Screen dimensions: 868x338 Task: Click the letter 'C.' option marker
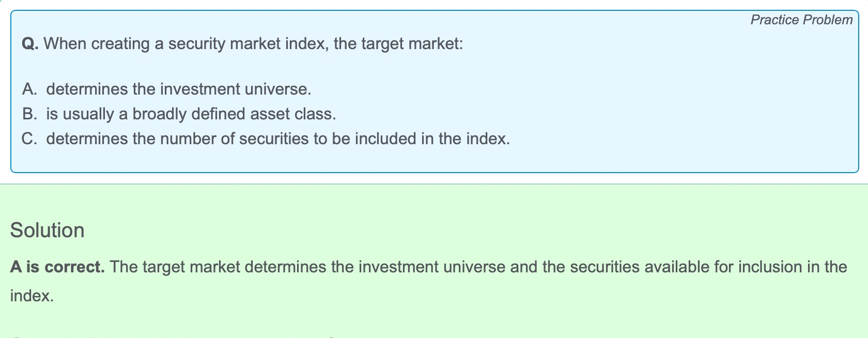[x=29, y=139]
